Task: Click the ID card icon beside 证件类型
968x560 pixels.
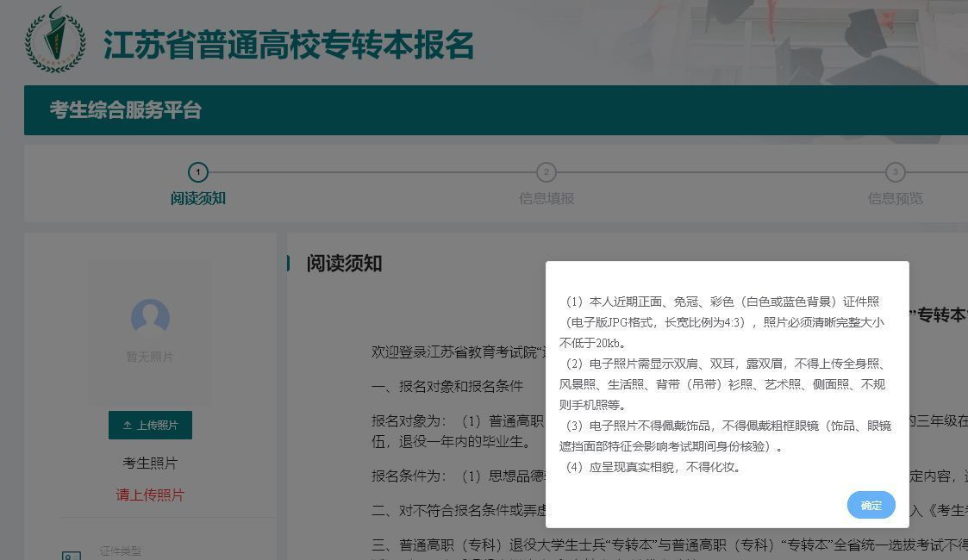Action: coord(72,556)
